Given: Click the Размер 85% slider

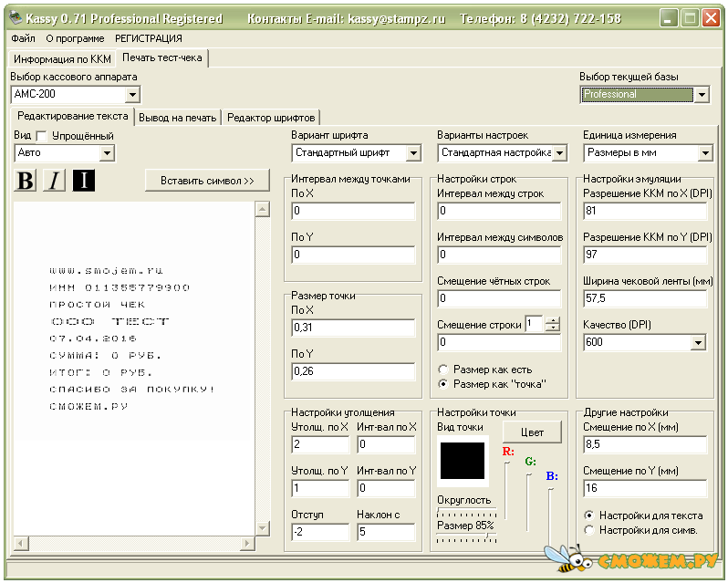Looking at the screenshot, I should click(466, 537).
